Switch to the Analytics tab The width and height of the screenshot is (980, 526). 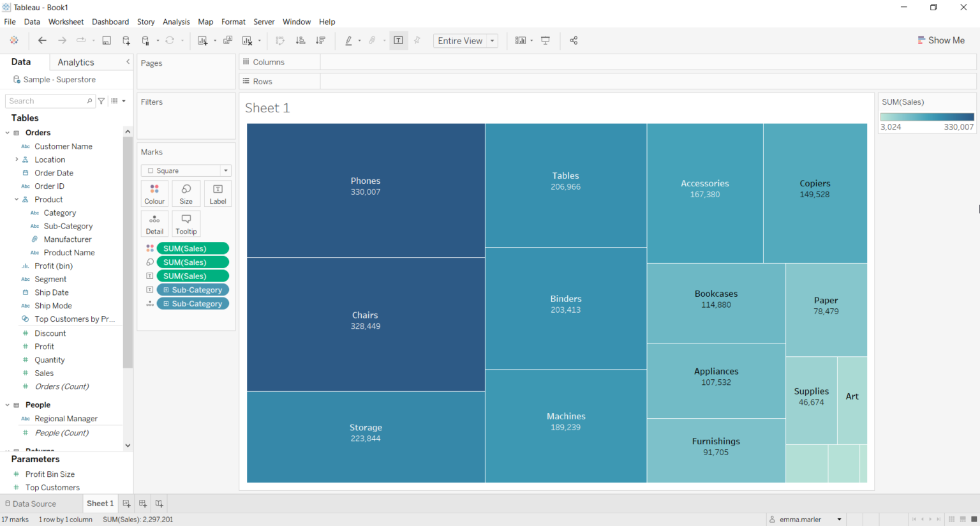[x=75, y=62]
